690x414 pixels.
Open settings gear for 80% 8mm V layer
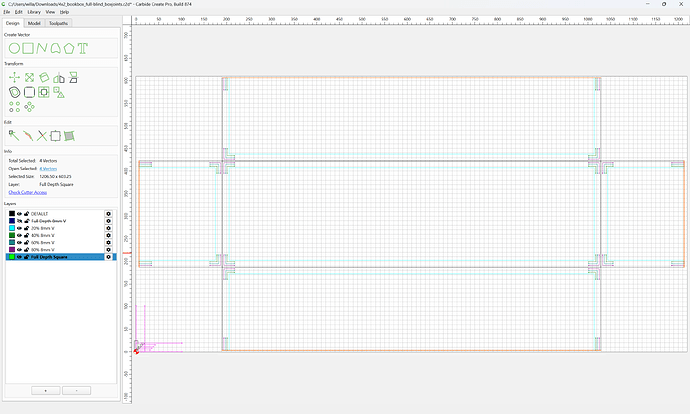pos(108,250)
